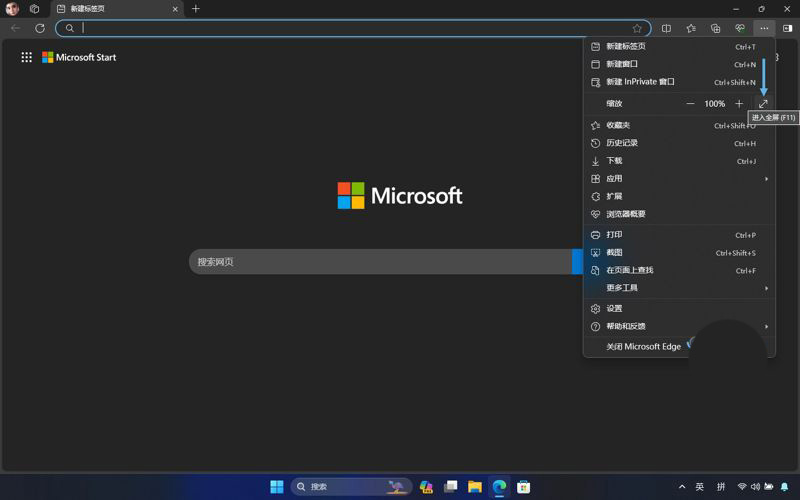Select 在页面上查找 from the menu
The image size is (800, 500).
[679, 270]
